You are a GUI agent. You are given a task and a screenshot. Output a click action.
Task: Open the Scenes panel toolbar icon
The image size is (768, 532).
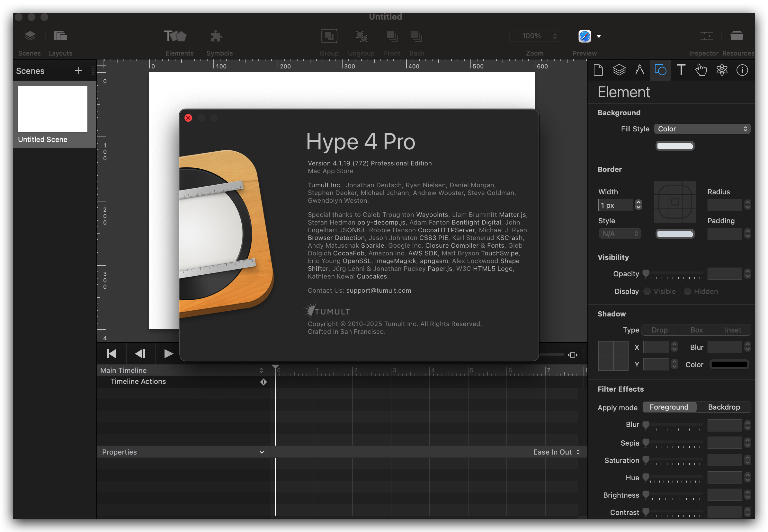point(30,36)
